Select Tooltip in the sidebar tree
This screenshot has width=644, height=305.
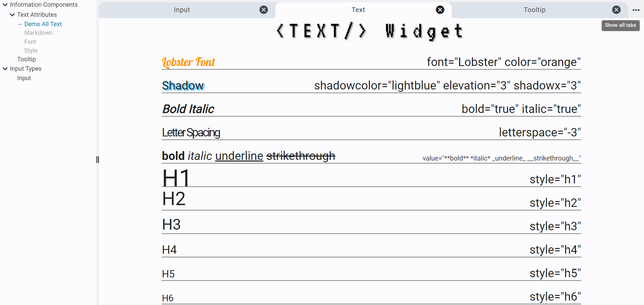(26, 59)
